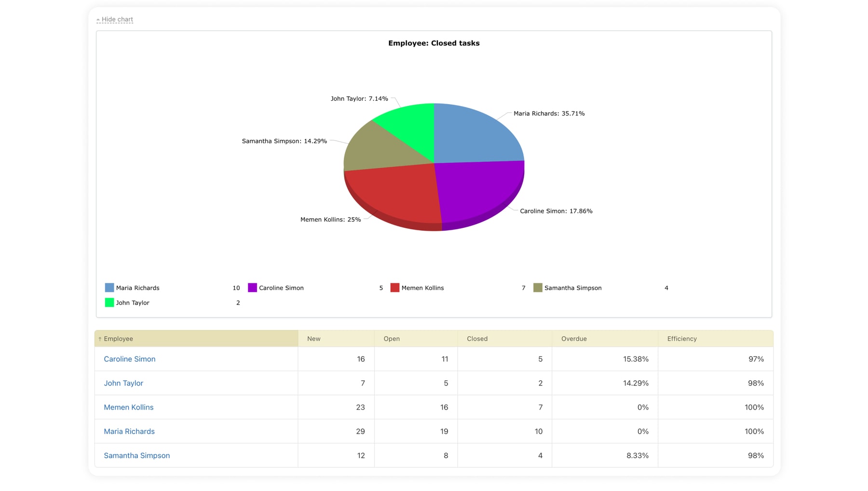Sort table by Open column header
This screenshot has height=491, width=868.
coord(392,339)
